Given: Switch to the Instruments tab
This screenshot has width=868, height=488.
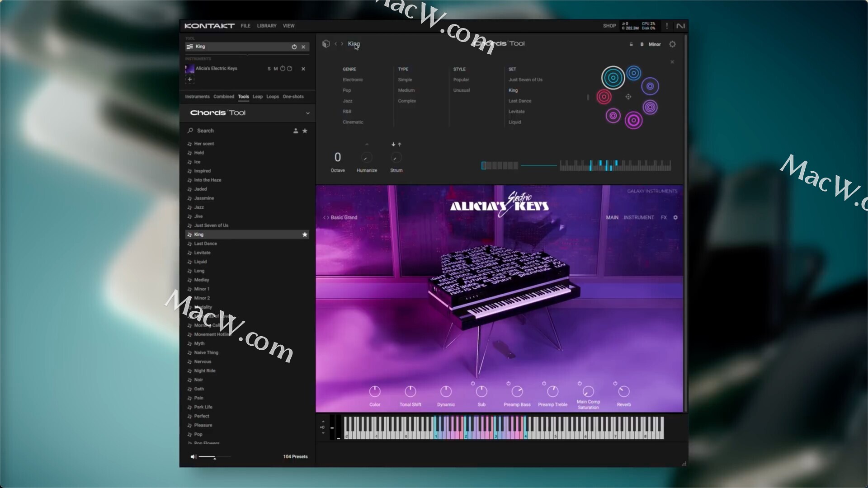Looking at the screenshot, I should point(197,97).
